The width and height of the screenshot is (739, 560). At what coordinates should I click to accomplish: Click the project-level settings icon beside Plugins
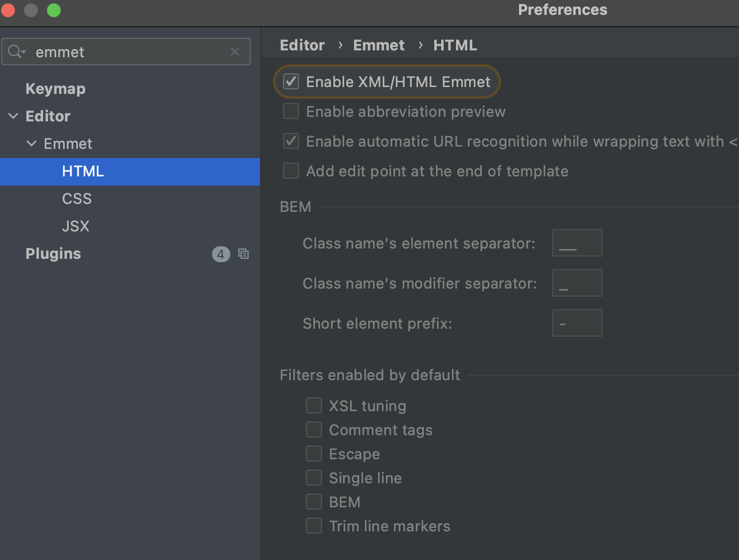pos(243,254)
